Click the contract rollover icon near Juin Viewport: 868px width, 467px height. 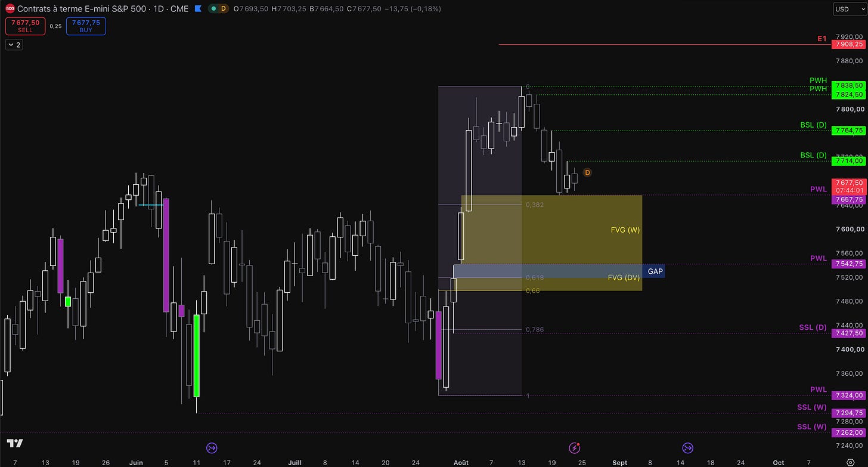[212, 448]
